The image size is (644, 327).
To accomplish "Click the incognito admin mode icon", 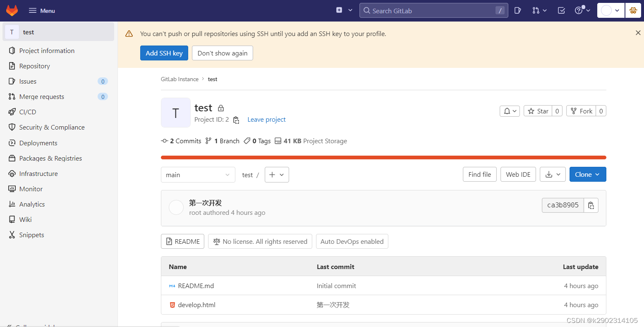I will [633, 10].
